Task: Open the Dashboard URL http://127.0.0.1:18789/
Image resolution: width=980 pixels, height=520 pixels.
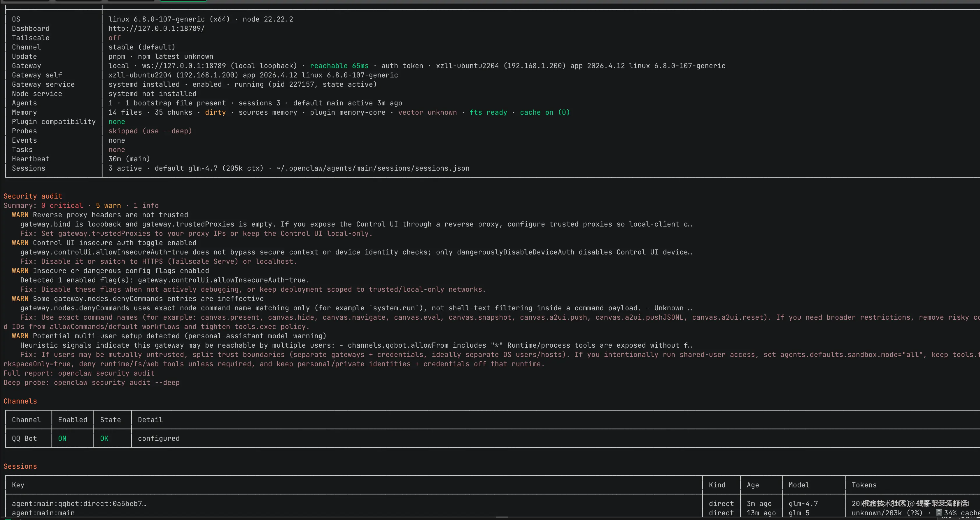Action: 156,29
